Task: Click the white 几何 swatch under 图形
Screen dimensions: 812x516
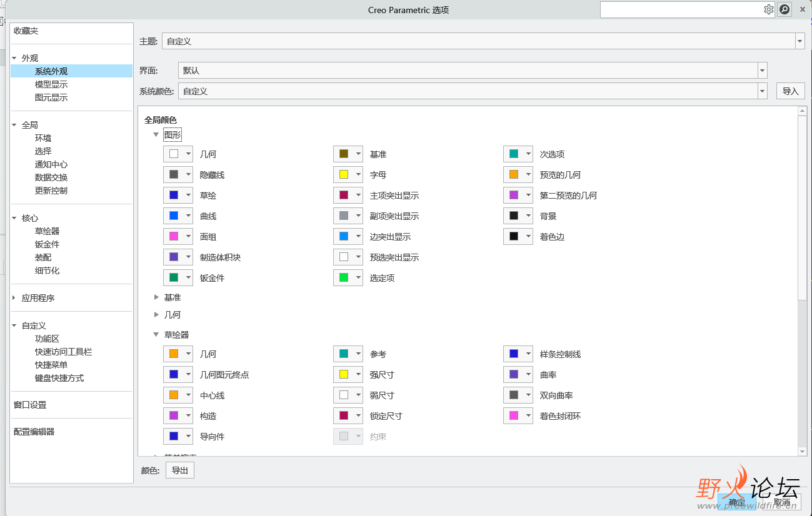Action: 174,154
